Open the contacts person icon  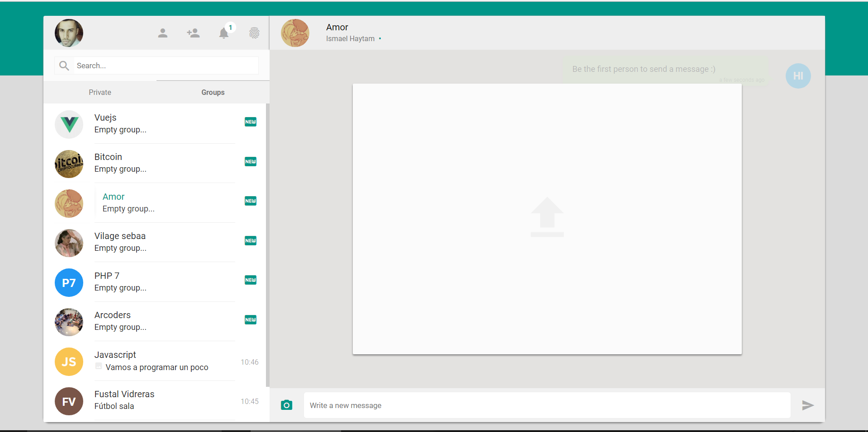[x=163, y=33]
